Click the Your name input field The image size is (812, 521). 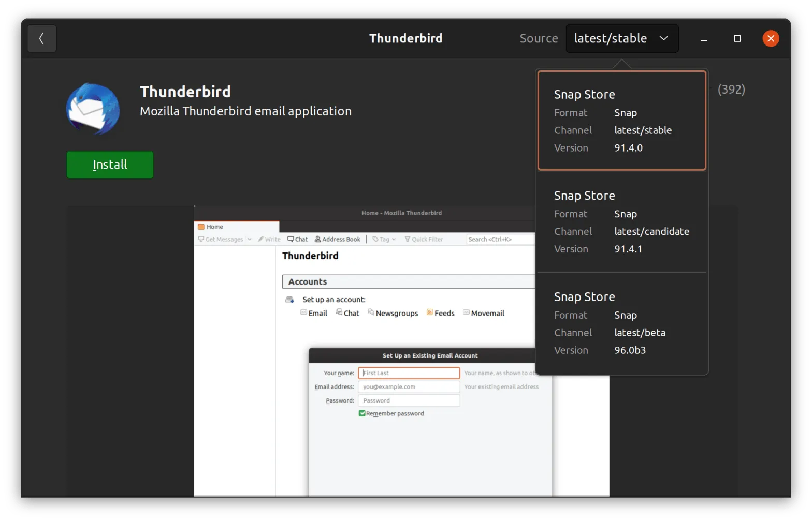click(409, 373)
